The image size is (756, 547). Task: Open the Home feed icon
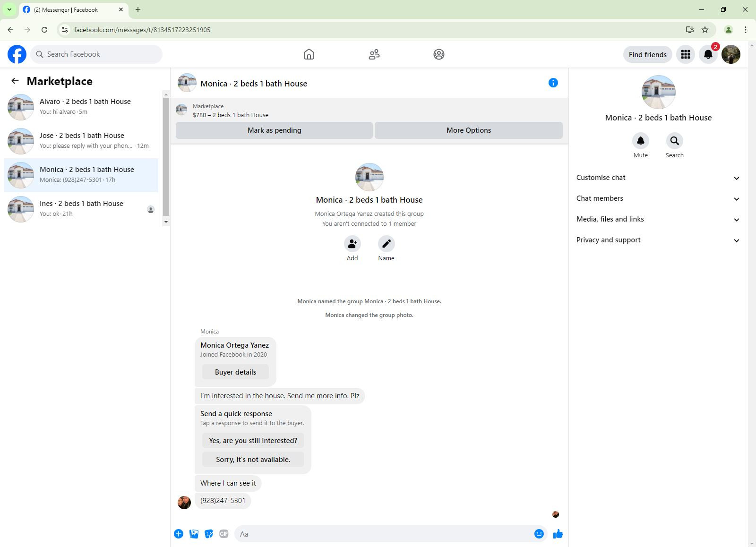pyautogui.click(x=309, y=54)
